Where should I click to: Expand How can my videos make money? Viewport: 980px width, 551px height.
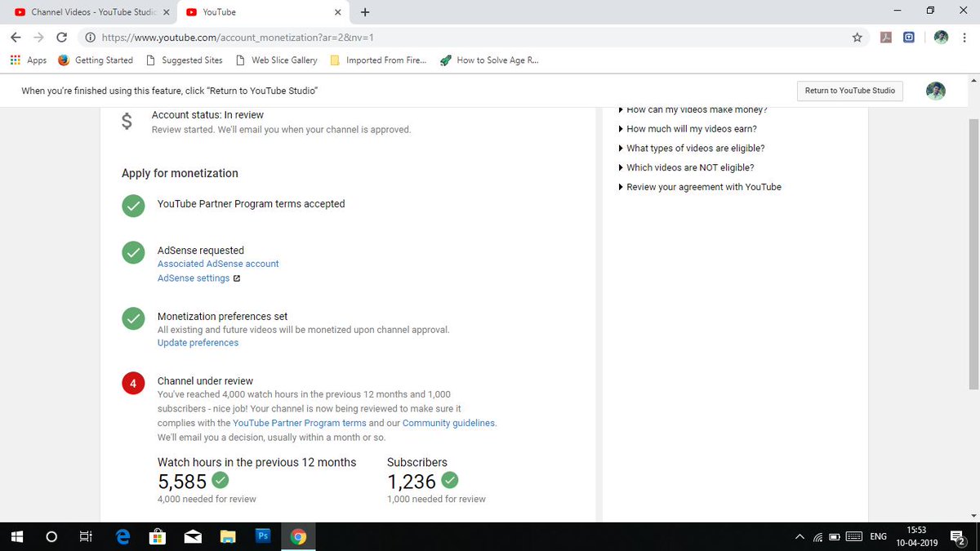(693, 109)
